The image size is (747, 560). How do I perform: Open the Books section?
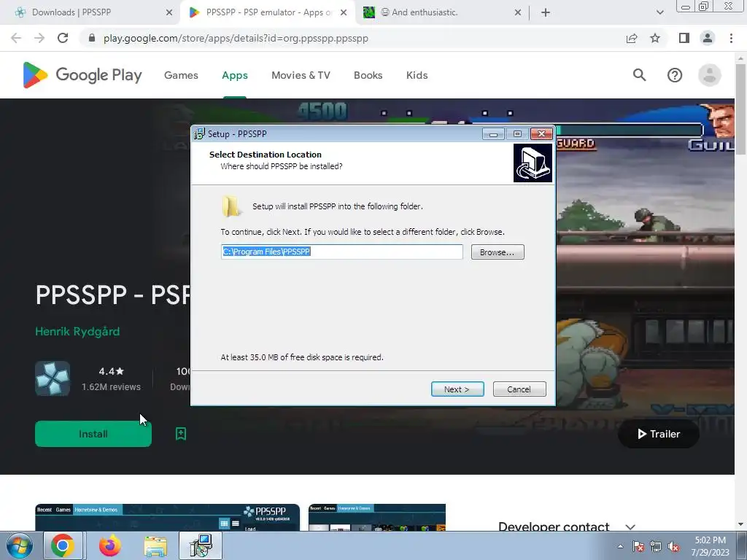point(368,75)
